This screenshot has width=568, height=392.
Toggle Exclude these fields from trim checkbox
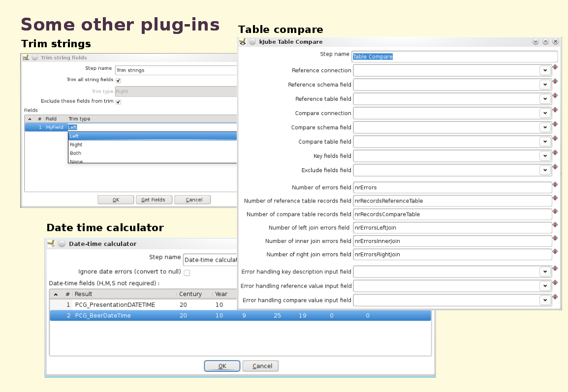pyautogui.click(x=119, y=102)
